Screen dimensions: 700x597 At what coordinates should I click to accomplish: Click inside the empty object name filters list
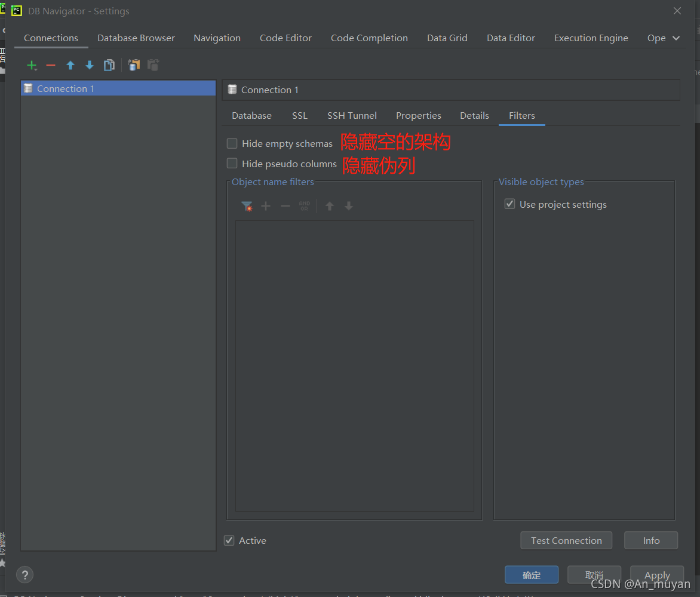(354, 366)
